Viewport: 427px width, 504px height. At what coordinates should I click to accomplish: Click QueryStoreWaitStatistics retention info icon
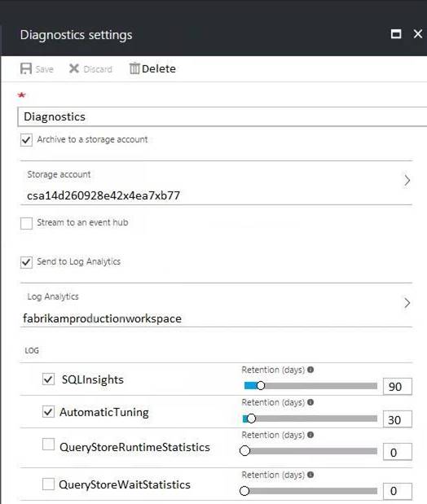pyautogui.click(x=310, y=475)
